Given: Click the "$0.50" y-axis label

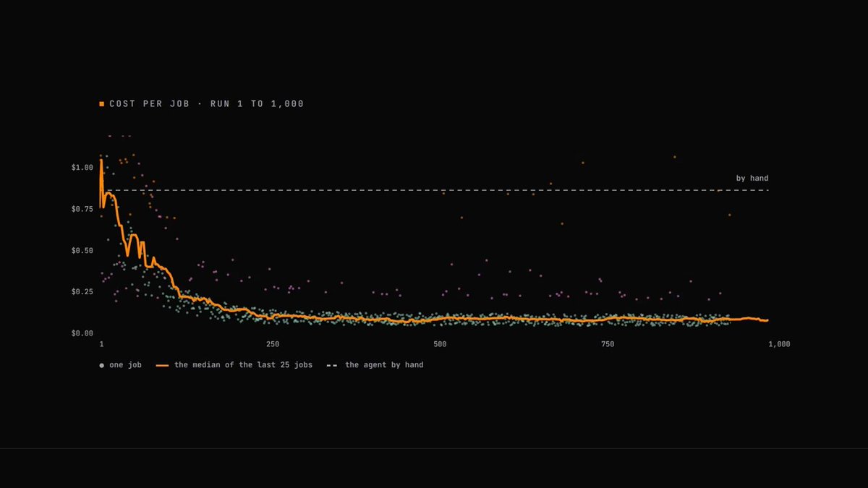Looking at the screenshot, I should (x=82, y=250).
